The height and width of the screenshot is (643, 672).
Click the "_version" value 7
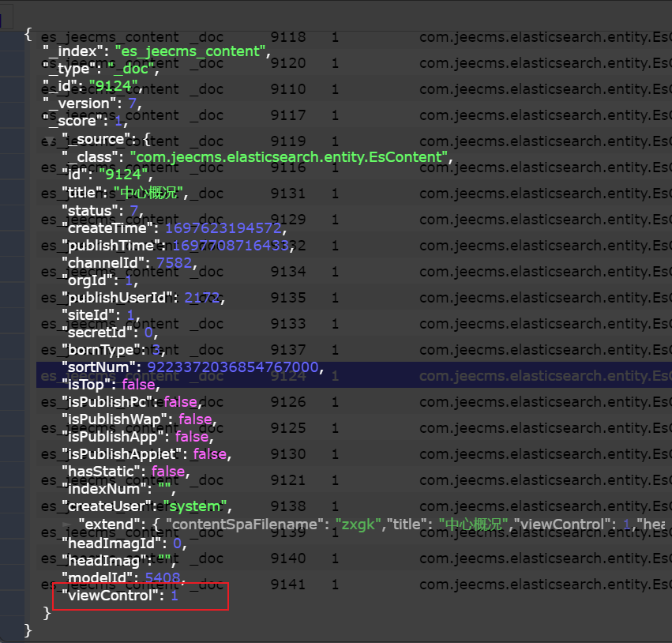[133, 103]
